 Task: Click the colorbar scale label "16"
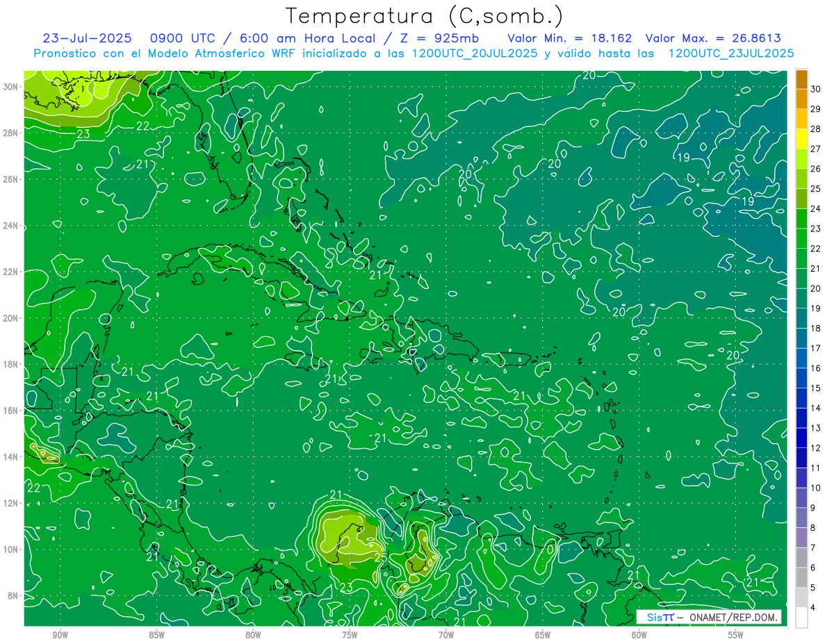816,368
